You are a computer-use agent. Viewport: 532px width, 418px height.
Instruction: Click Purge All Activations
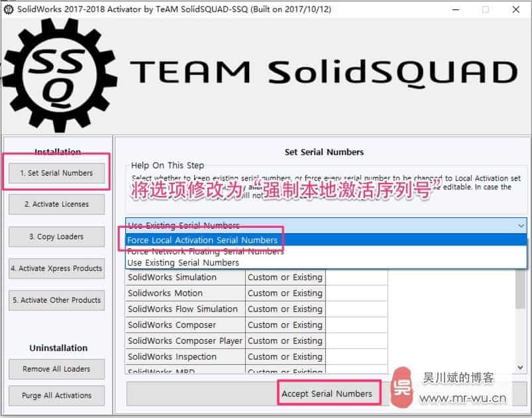tap(57, 395)
